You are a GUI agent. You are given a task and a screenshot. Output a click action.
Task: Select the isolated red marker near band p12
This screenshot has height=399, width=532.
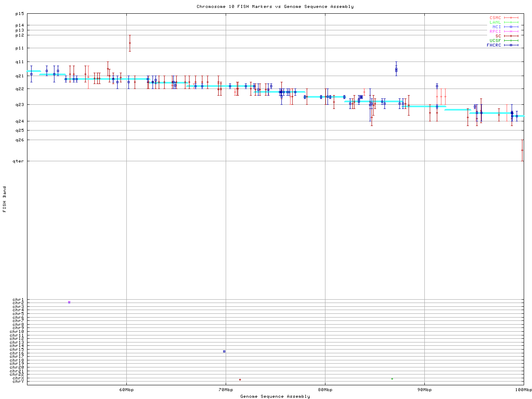coord(130,43)
